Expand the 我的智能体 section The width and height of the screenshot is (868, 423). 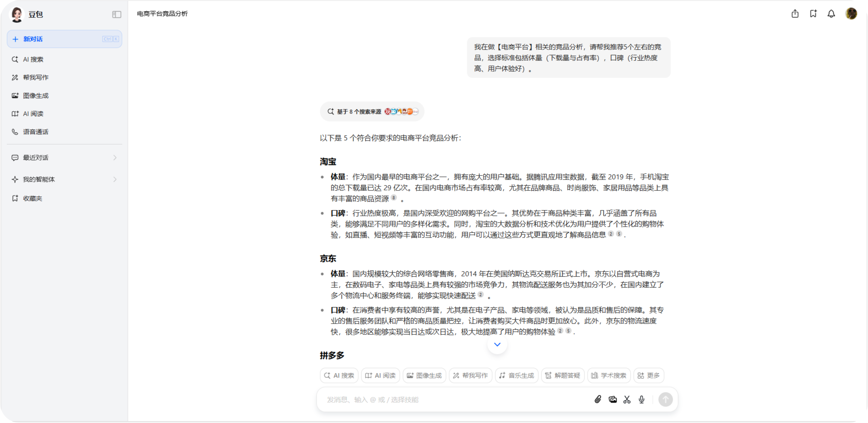[x=115, y=179]
